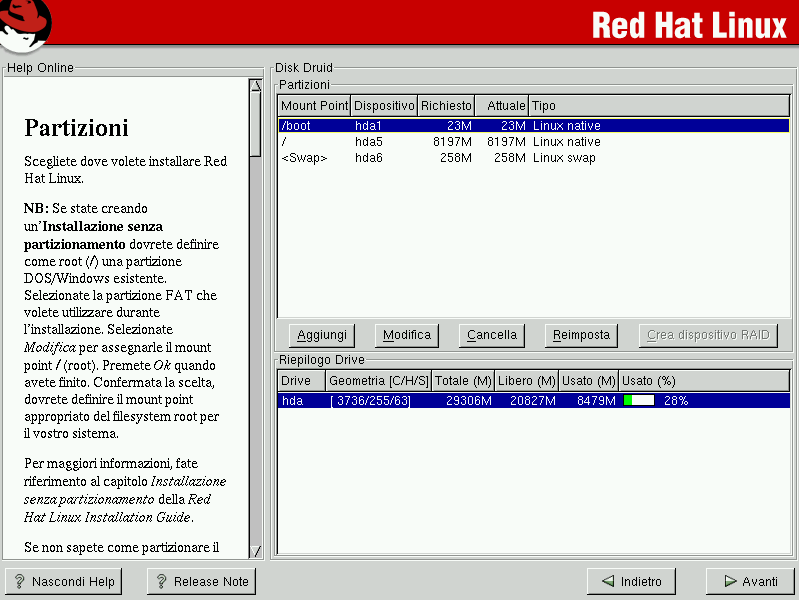Image resolution: width=799 pixels, height=600 pixels.
Task: Open the Release Note
Action: click(x=200, y=581)
